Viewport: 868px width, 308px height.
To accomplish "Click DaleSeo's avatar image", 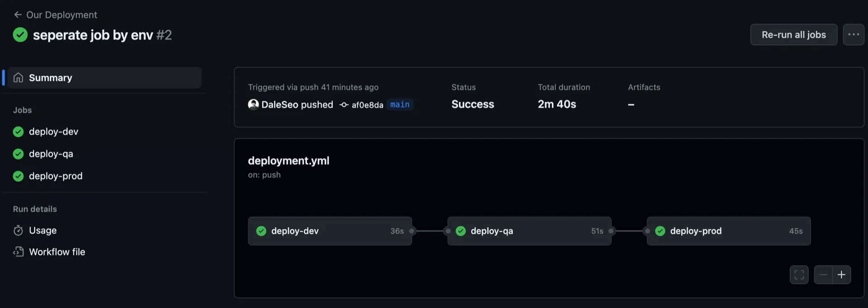I will (253, 104).
